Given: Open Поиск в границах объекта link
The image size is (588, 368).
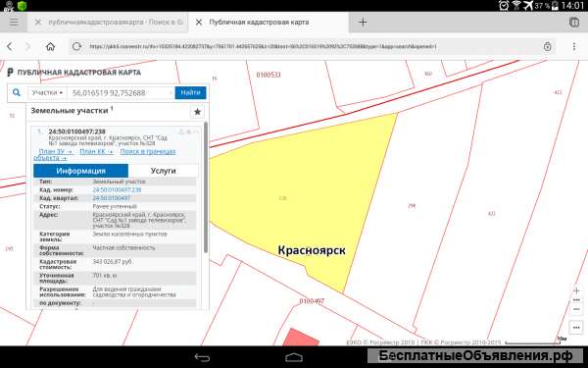Looking at the screenshot, I should [x=148, y=151].
